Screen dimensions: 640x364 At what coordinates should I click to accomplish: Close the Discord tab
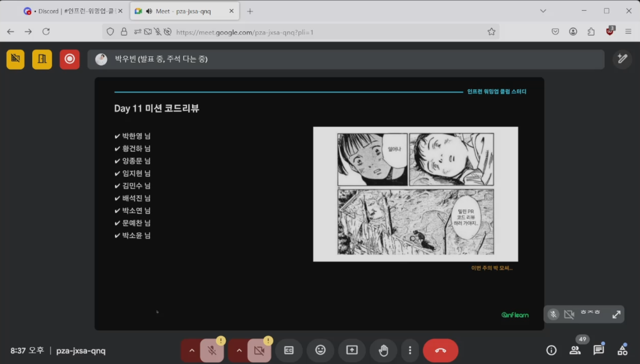120,11
